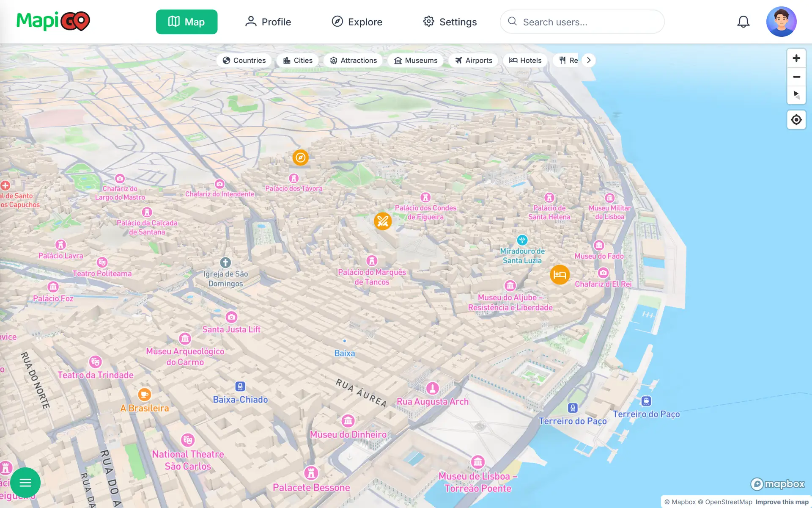Click the MapiGO logo
812x508 pixels.
[53, 21]
